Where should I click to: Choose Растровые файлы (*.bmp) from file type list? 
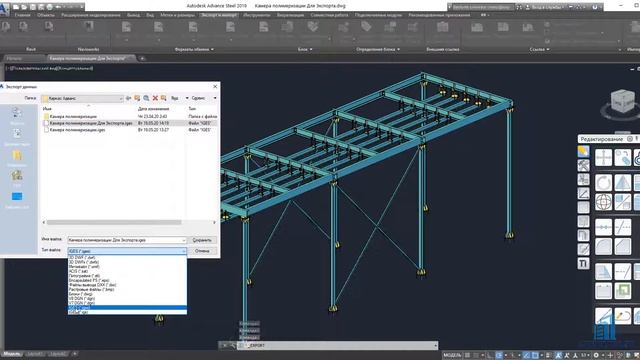pyautogui.click(x=127, y=289)
